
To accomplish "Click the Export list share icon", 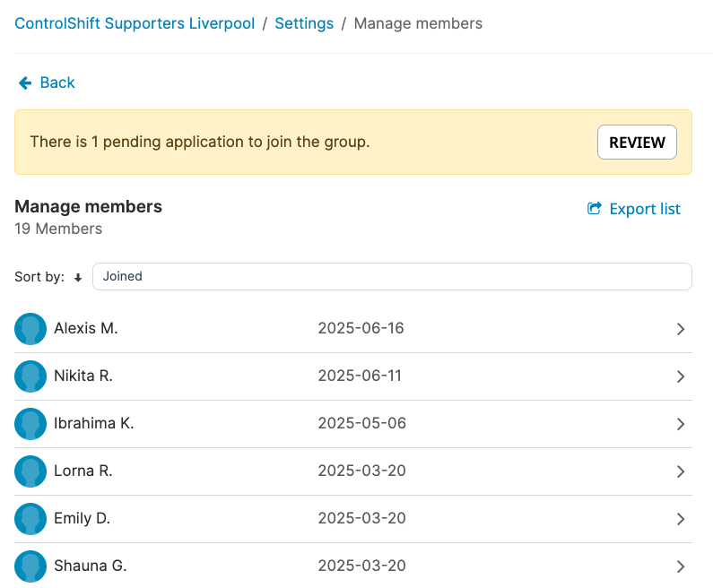I will [594, 209].
